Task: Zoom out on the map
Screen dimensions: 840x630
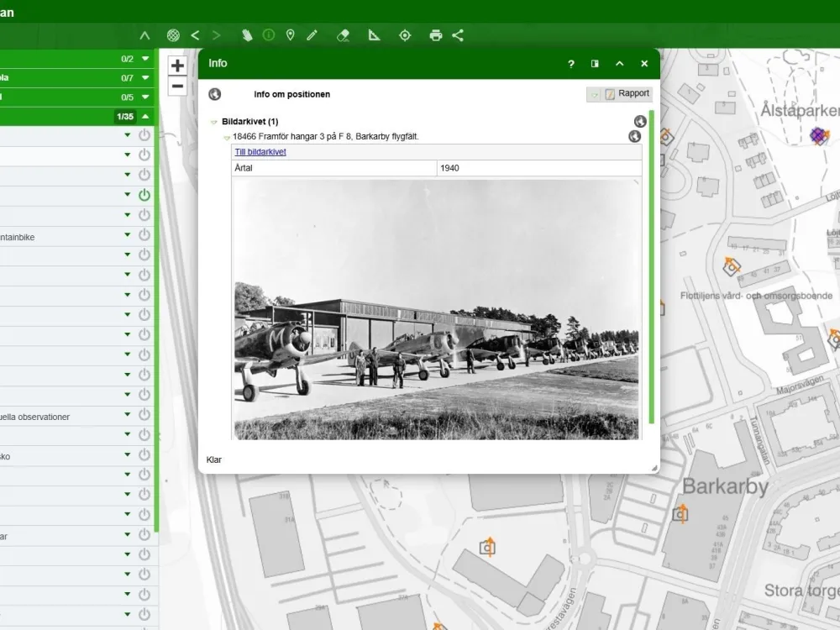Action: tap(177, 87)
